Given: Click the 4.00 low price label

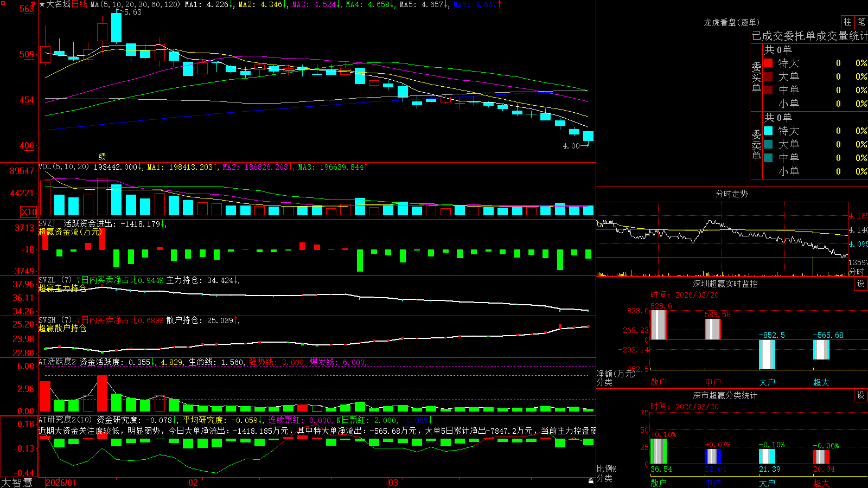Looking at the screenshot, I should (571, 146).
